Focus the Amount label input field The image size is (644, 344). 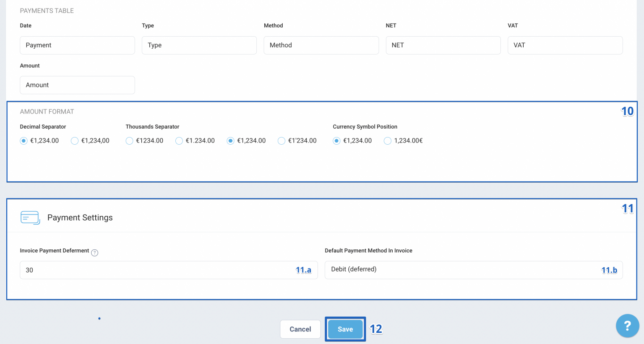tap(77, 85)
